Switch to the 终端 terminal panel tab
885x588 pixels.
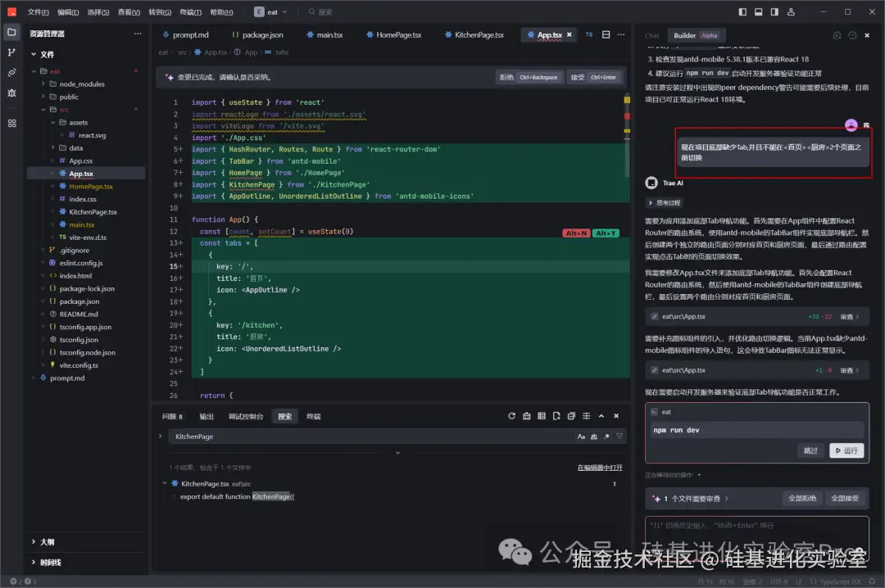point(313,417)
